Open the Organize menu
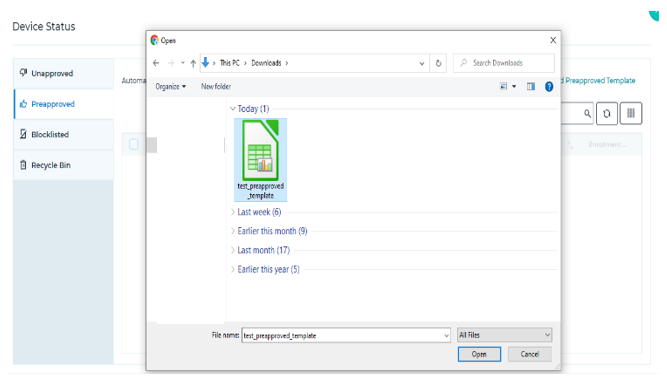The image size is (667, 379). pyautogui.click(x=171, y=86)
